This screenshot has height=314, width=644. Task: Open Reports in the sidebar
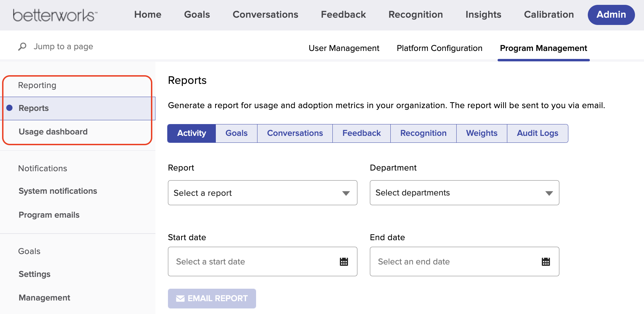pyautogui.click(x=78, y=108)
